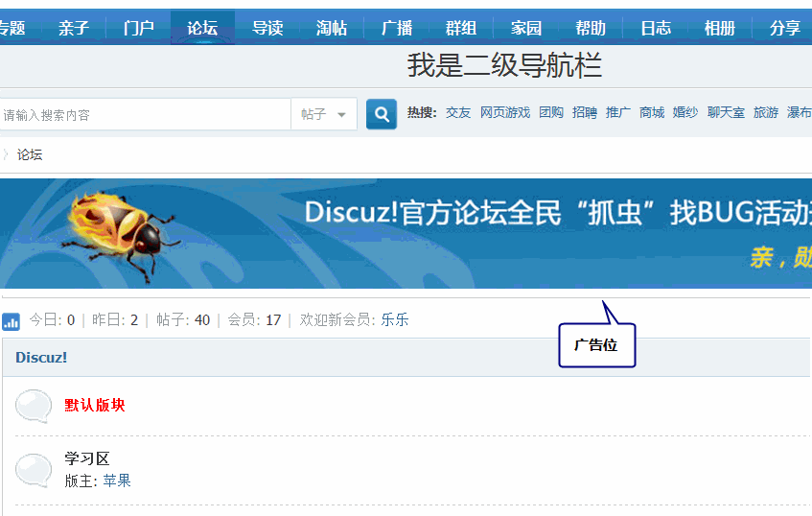
Task: Click the forum statistics bar chart icon
Action: tap(12, 321)
